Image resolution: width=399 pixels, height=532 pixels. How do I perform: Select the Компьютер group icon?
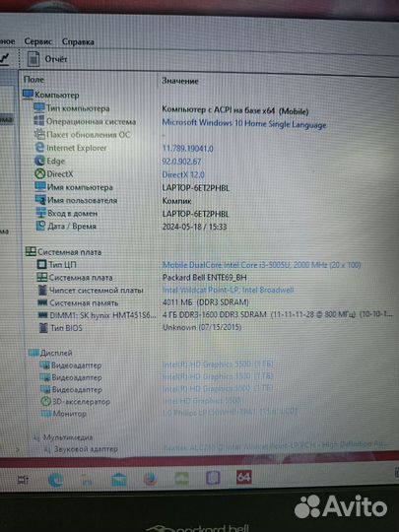[28, 94]
